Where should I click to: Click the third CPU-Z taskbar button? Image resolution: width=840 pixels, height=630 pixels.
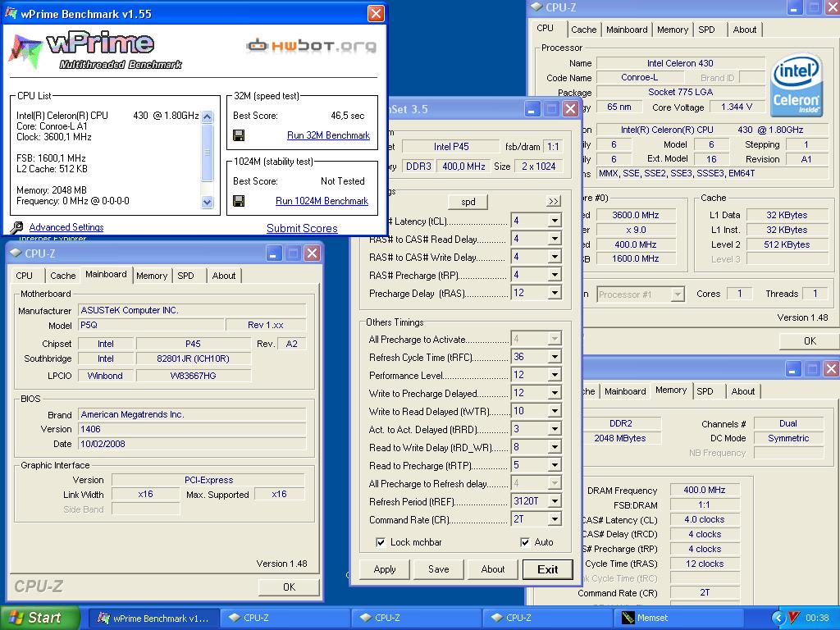[x=547, y=618]
